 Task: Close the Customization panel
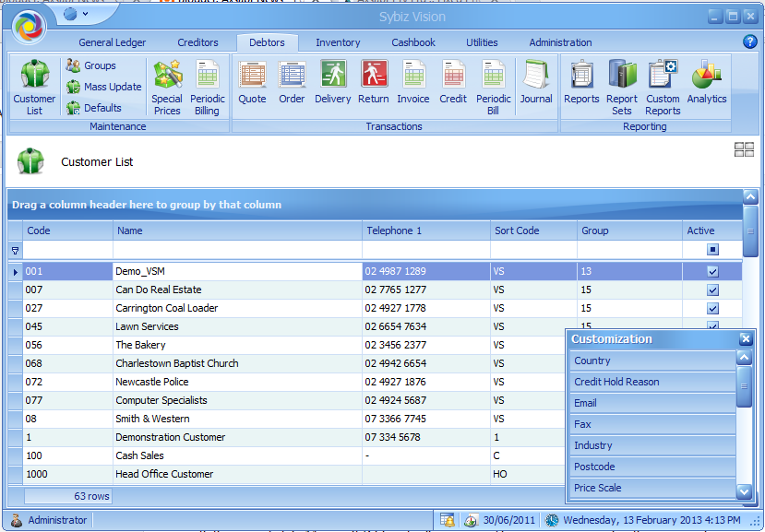(x=745, y=339)
